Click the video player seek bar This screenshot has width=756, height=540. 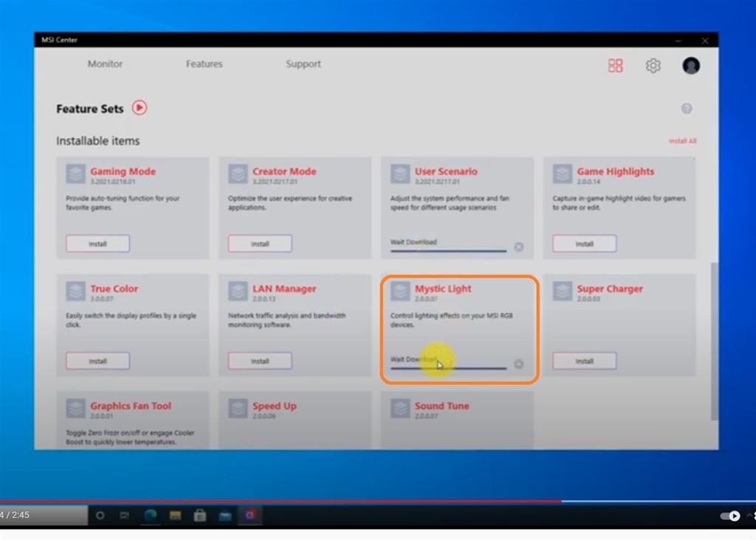click(x=378, y=502)
